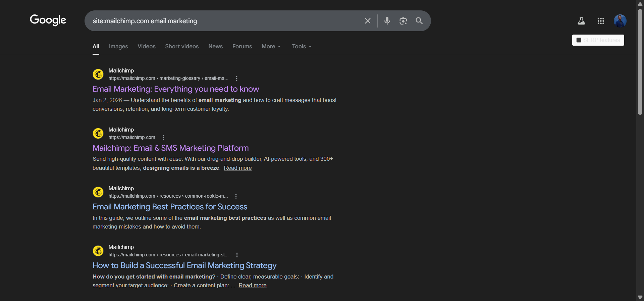Open Email Marketing Best Practices for Success

click(x=170, y=207)
